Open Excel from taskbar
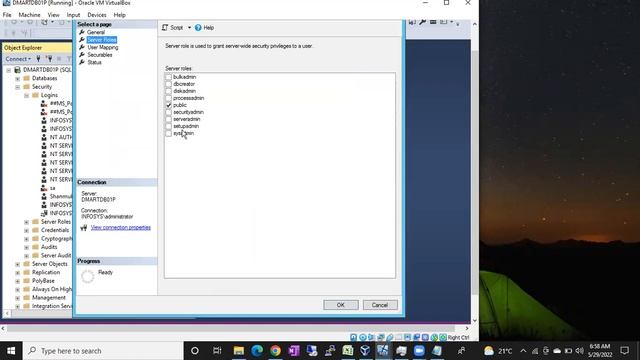640x360 pixels. (x=348, y=351)
